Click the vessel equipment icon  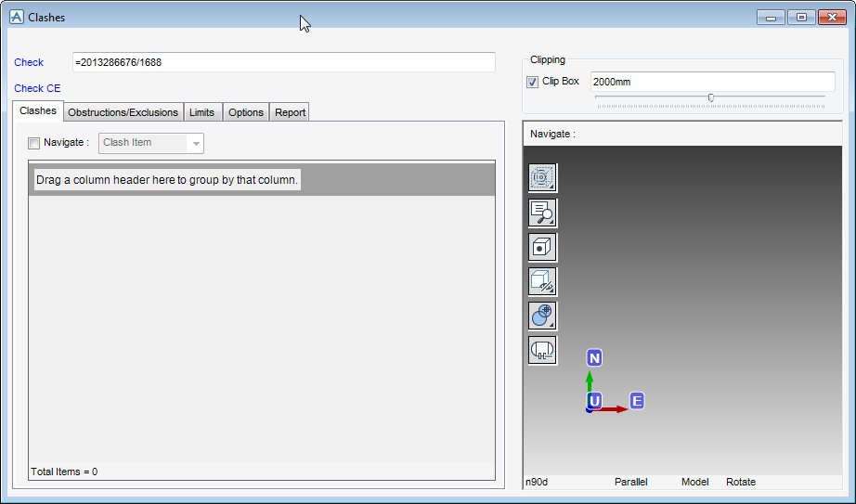tap(542, 350)
